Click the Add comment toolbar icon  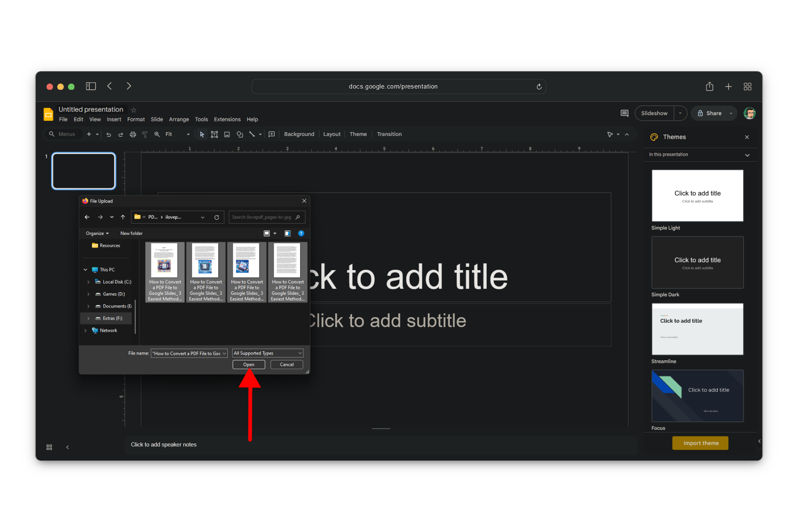tap(272, 134)
